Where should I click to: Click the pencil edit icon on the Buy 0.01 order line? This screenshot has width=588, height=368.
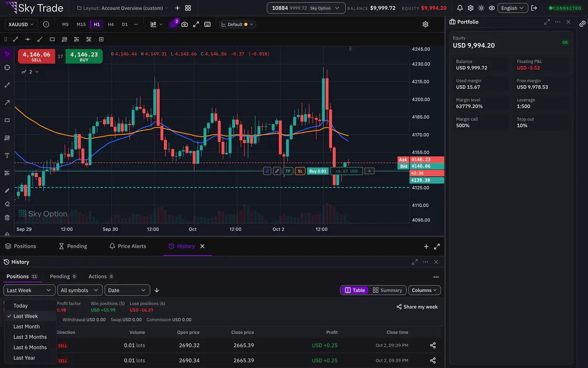point(277,171)
